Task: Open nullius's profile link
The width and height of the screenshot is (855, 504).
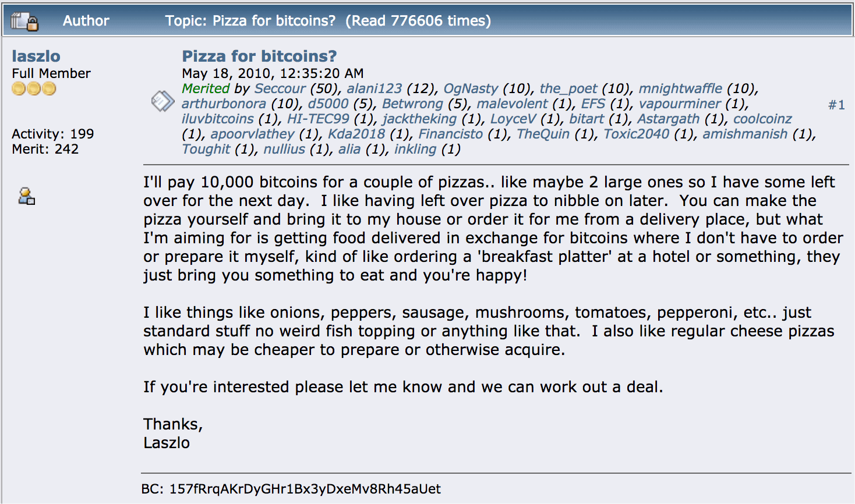Action: (284, 149)
